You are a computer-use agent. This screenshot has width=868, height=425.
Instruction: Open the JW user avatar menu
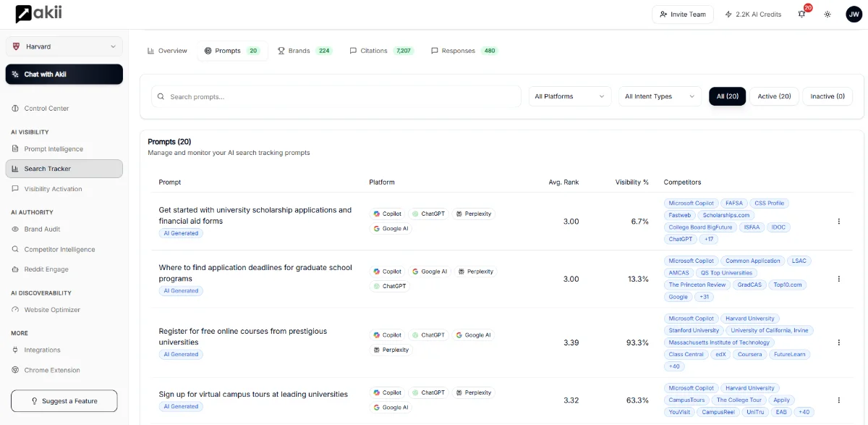pos(854,14)
